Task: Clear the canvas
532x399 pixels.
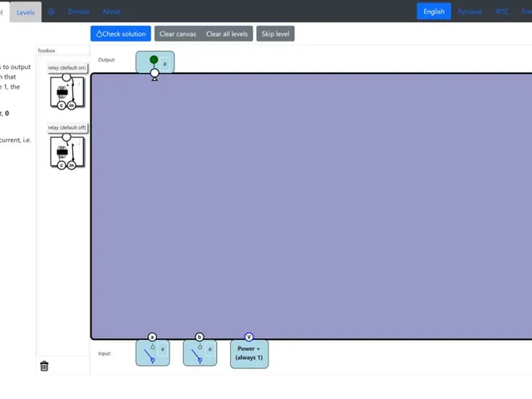Action: (x=178, y=33)
